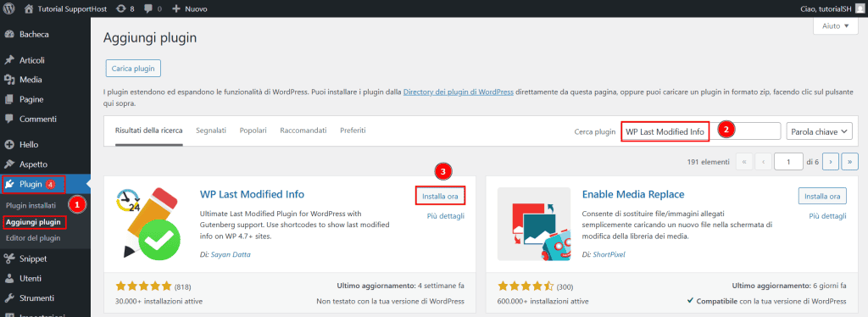This screenshot has width=868, height=317.
Task: Open Directory dei plugin di WordPress link
Action: pyautogui.click(x=459, y=92)
